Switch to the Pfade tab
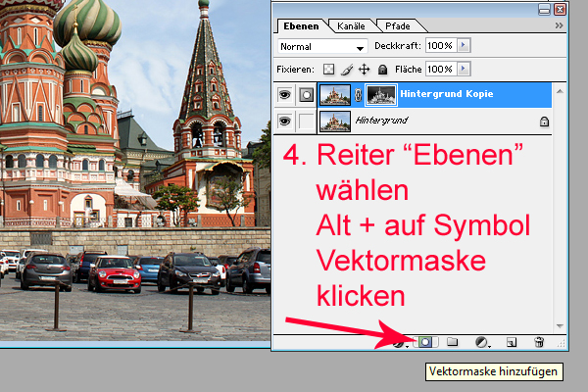 pos(398,25)
